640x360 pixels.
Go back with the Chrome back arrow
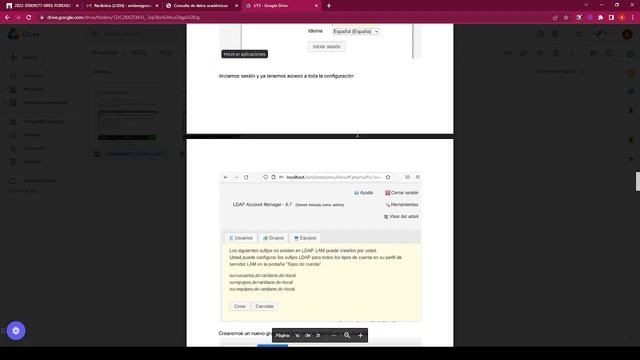7,18
